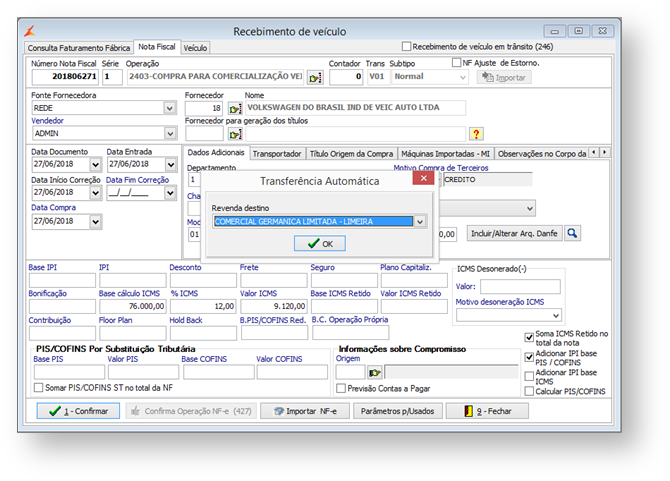Switch to Veículo tab
This screenshot has height=481, width=670.
click(195, 48)
